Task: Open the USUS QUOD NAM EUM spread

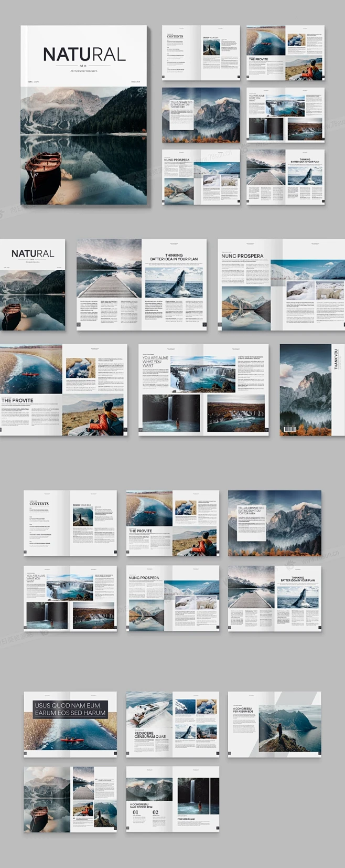Action: coord(70,724)
